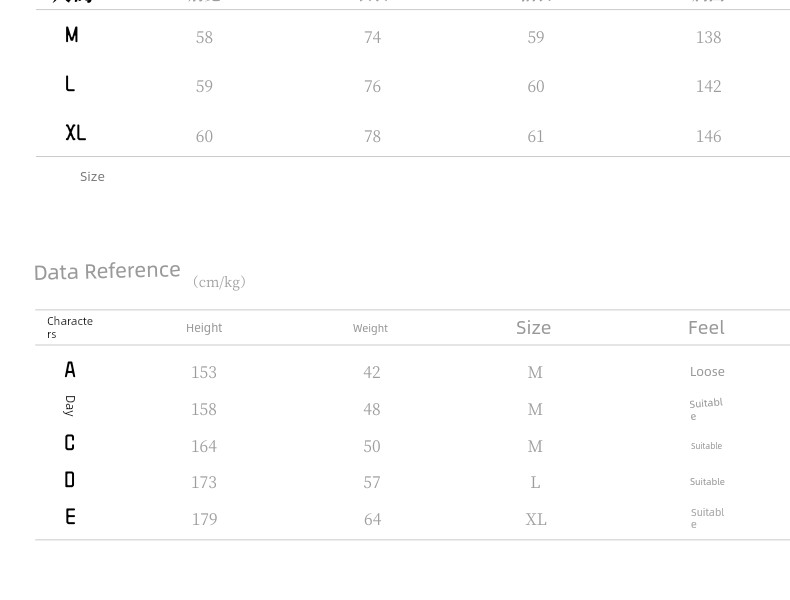Select the weight value 57

click(x=372, y=482)
